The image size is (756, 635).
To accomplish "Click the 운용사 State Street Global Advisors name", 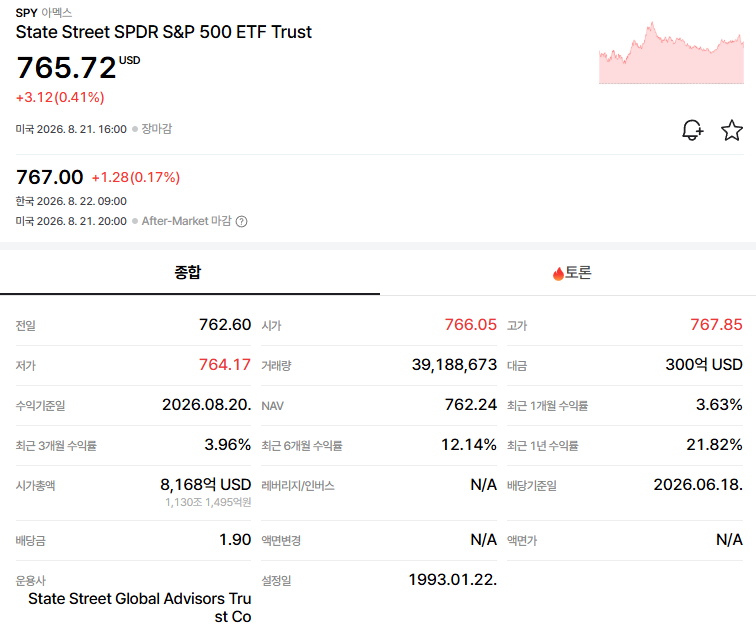I will point(139,608).
